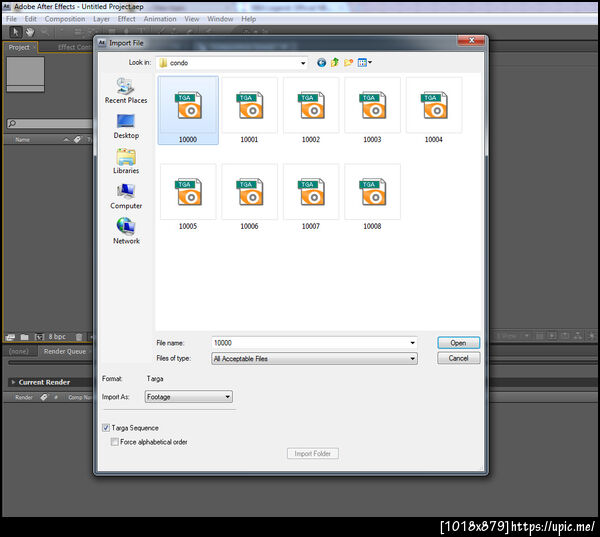Open the Files of type dropdown
The height and width of the screenshot is (537, 600).
click(x=314, y=359)
